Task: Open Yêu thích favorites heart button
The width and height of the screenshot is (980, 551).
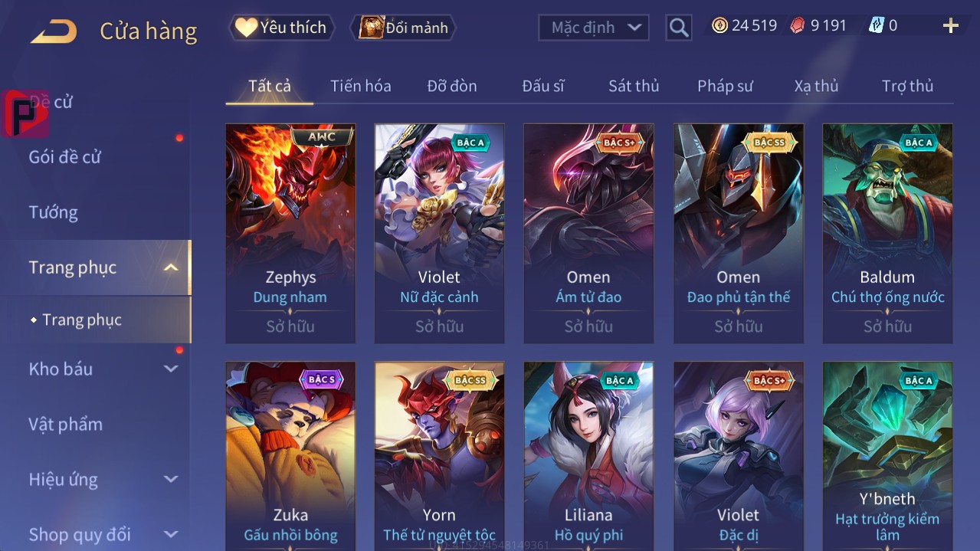Action: [x=282, y=28]
